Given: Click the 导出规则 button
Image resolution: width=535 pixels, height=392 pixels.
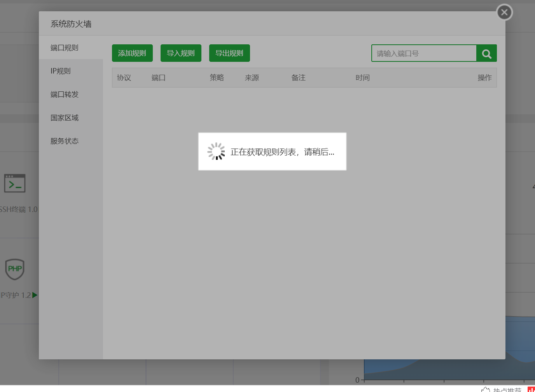Looking at the screenshot, I should pyautogui.click(x=229, y=53).
